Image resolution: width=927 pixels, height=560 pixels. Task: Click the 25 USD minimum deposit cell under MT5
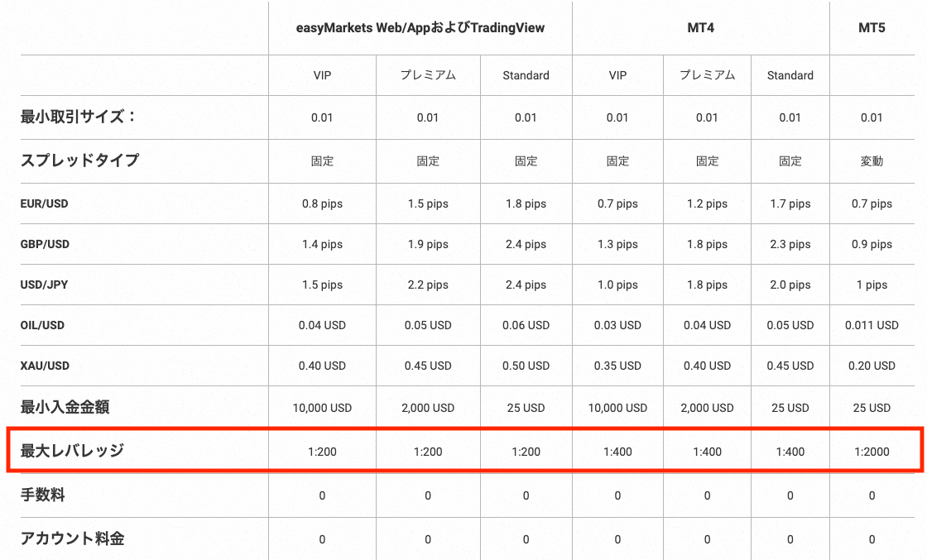(x=872, y=408)
